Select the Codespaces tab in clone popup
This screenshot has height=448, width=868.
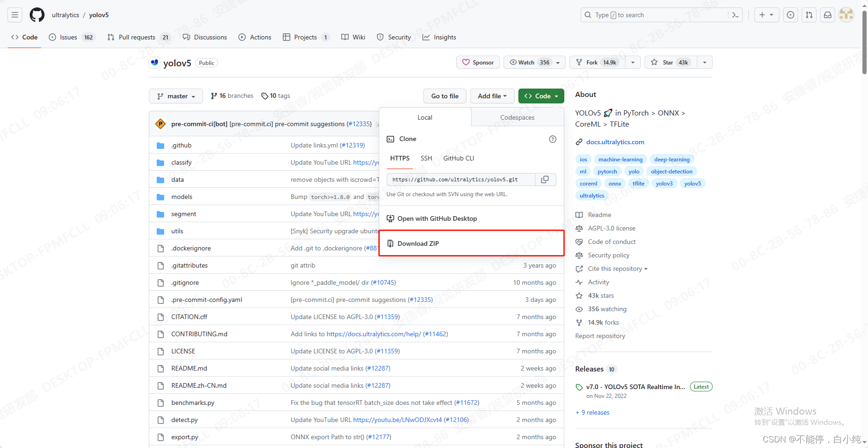[x=517, y=117]
